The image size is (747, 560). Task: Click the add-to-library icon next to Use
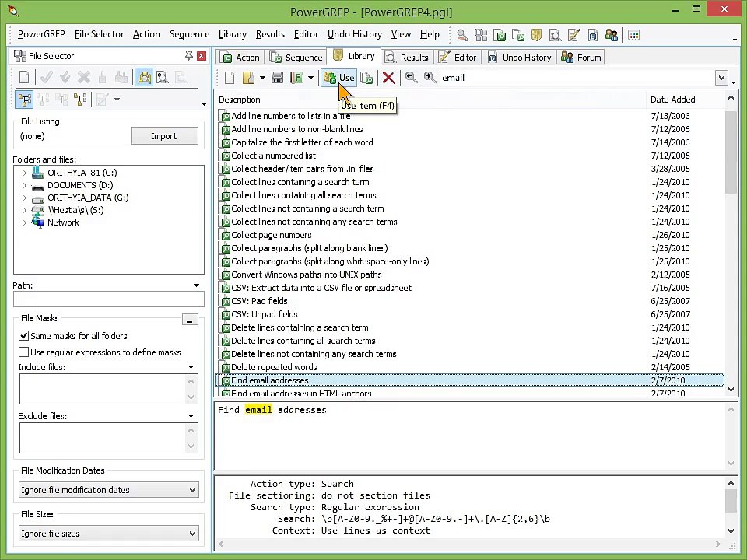(366, 78)
